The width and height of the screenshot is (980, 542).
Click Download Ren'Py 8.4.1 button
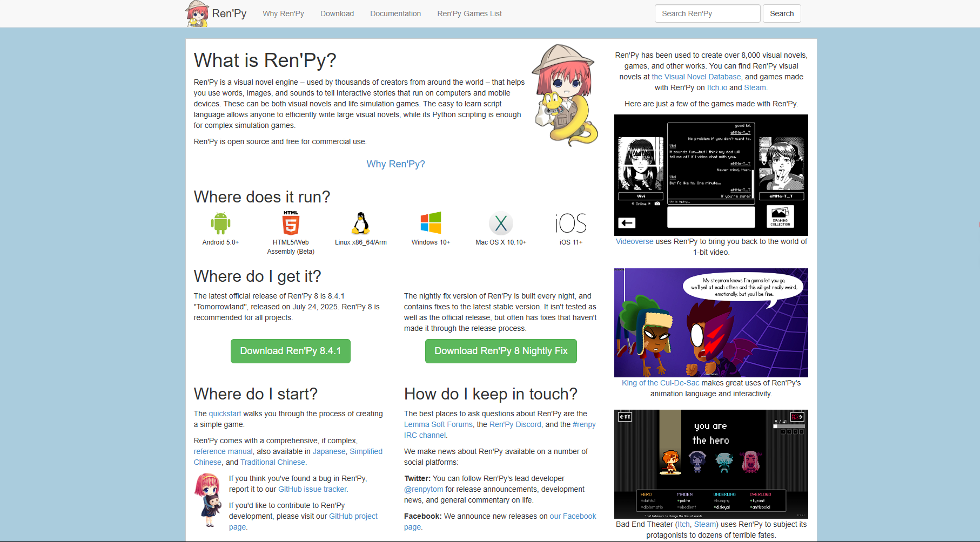(291, 351)
